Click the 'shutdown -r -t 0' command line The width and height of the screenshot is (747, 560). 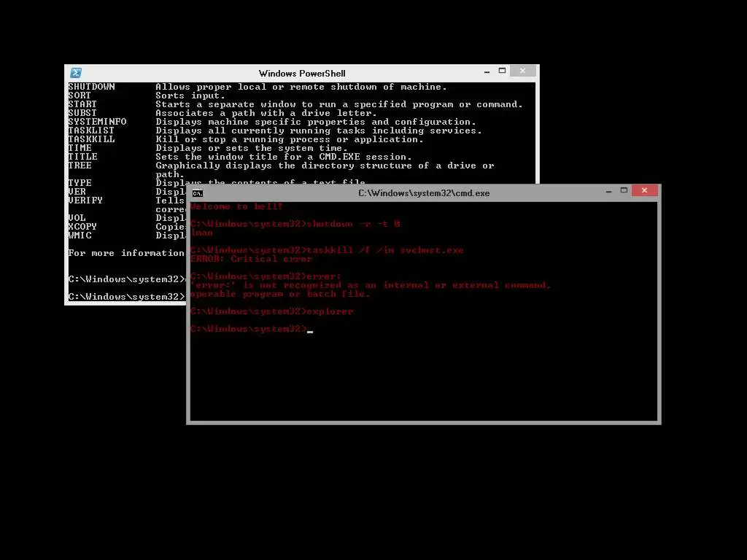pos(295,224)
